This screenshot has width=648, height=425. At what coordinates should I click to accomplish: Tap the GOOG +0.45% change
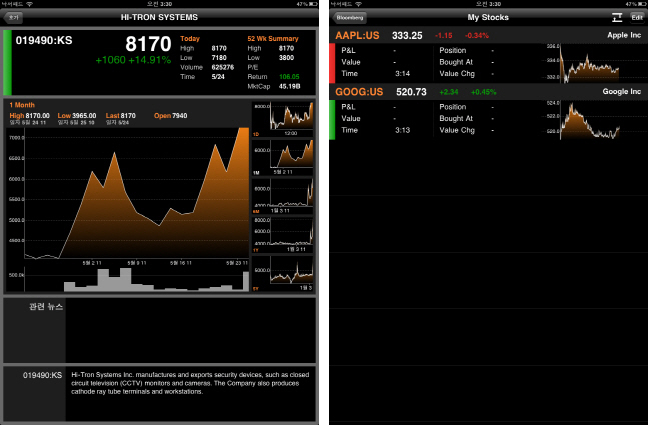[x=484, y=92]
